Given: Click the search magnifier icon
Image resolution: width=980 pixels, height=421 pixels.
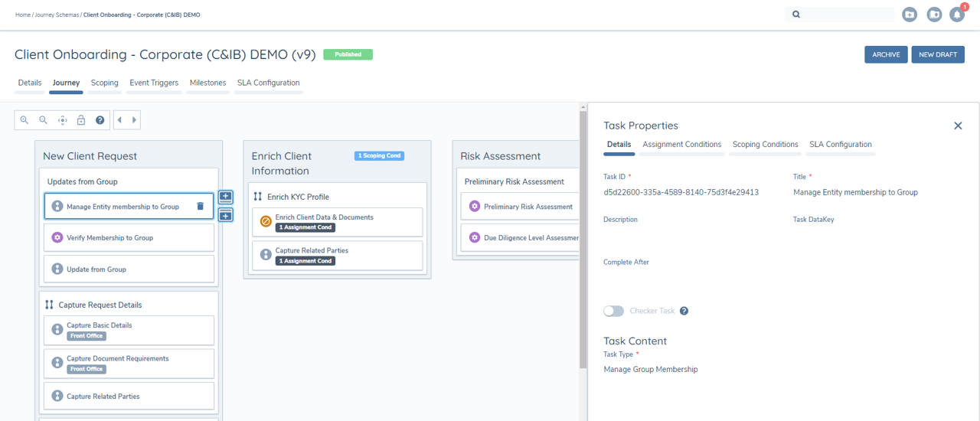Looking at the screenshot, I should click(x=796, y=15).
